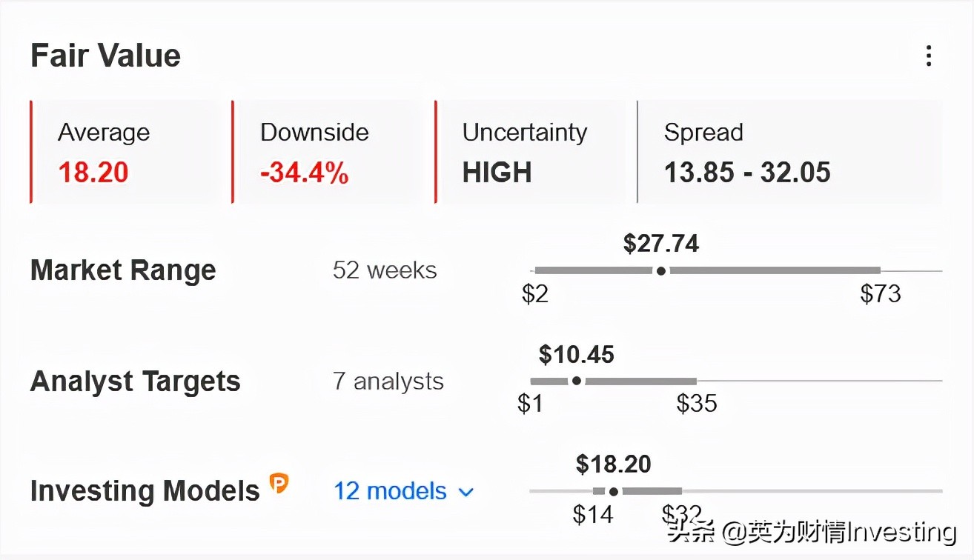974x560 pixels.
Task: Click the Investing Models label
Action: point(145,491)
